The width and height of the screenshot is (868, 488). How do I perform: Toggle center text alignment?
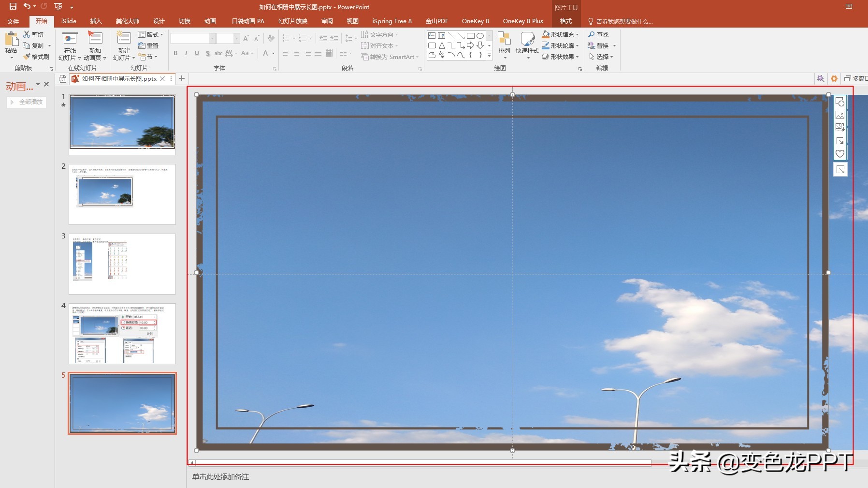[x=297, y=53]
